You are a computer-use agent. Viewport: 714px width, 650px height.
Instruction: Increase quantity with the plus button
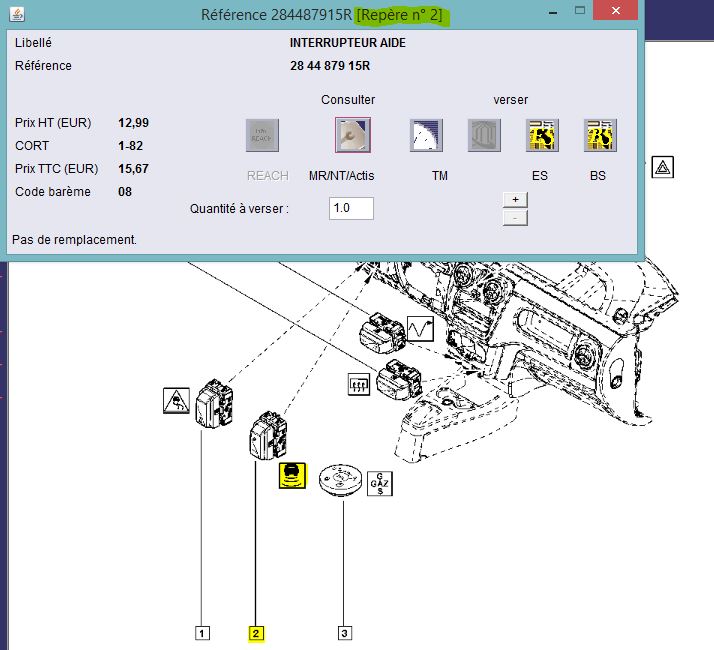[x=515, y=200]
